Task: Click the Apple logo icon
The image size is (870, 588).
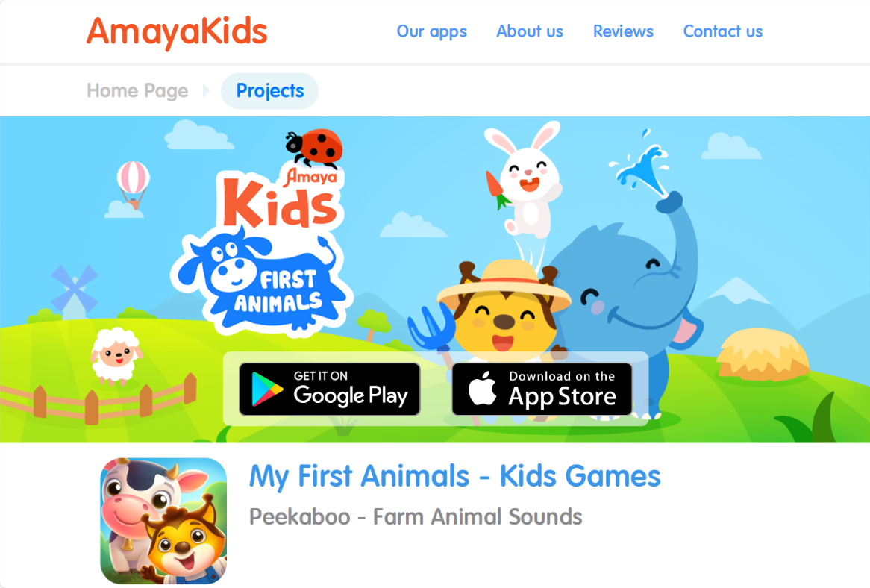Action: (482, 388)
